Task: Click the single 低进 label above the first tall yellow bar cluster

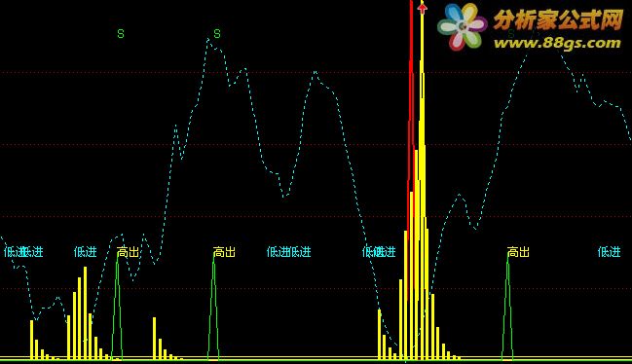Action: coord(86,252)
